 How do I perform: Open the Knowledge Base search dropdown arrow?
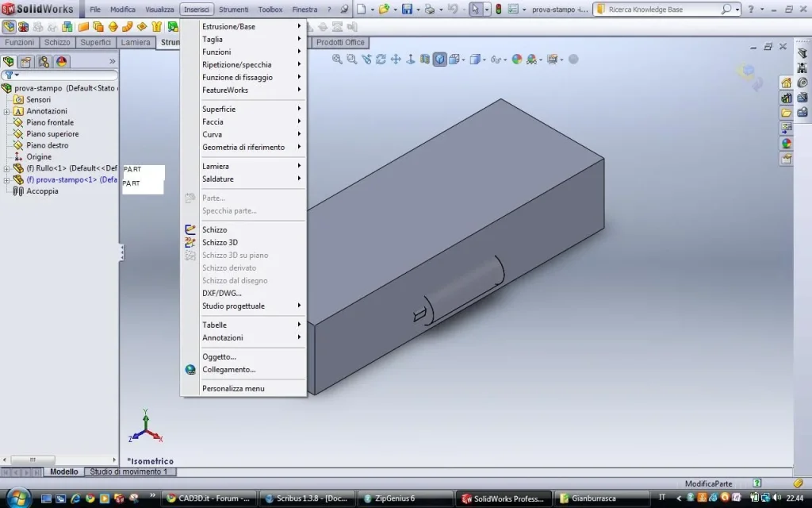[737, 10]
